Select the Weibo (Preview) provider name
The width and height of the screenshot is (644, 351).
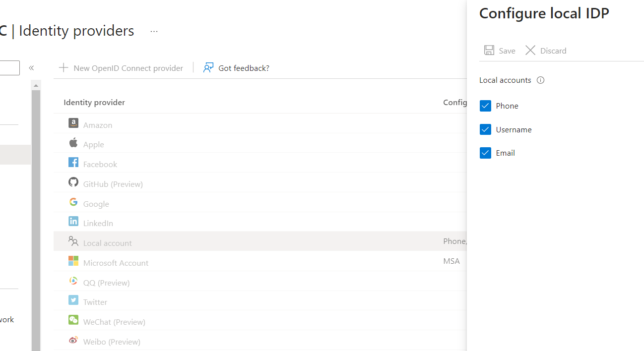[x=112, y=342]
